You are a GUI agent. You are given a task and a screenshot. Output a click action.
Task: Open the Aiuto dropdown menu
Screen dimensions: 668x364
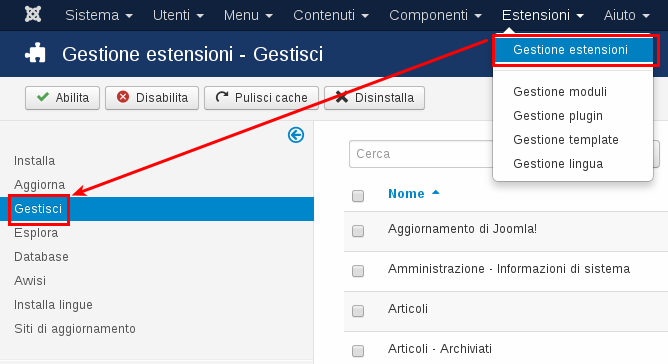coord(626,15)
